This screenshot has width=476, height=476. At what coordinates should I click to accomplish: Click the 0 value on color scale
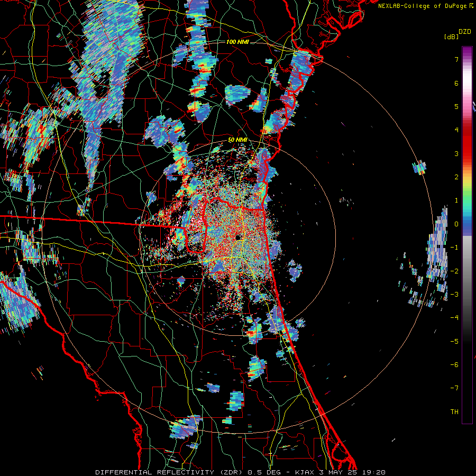pyautogui.click(x=456, y=224)
